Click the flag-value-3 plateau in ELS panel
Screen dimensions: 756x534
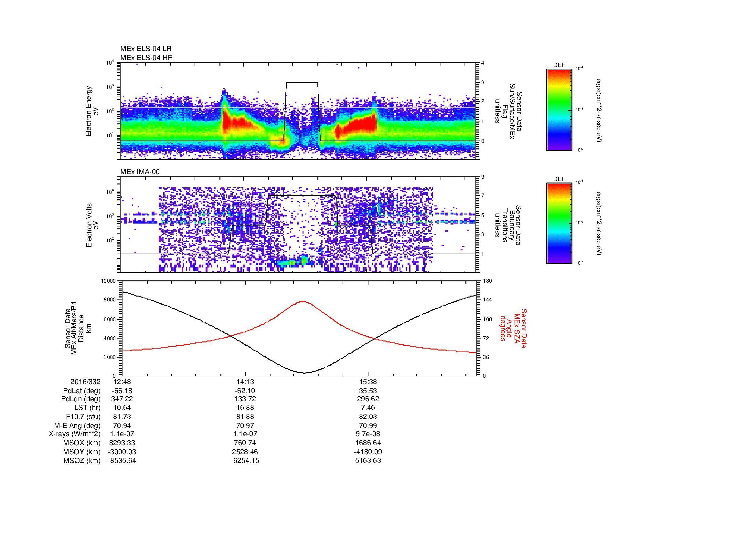(x=302, y=83)
